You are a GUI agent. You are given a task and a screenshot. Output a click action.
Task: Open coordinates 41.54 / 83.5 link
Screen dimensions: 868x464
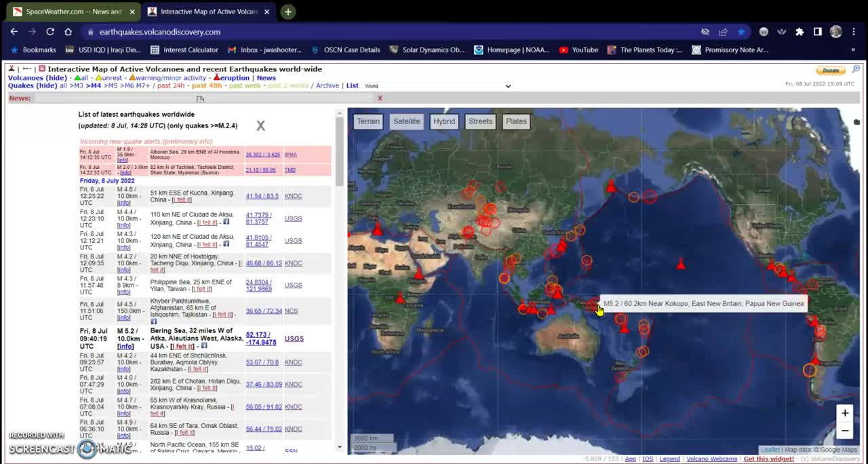tap(262, 196)
